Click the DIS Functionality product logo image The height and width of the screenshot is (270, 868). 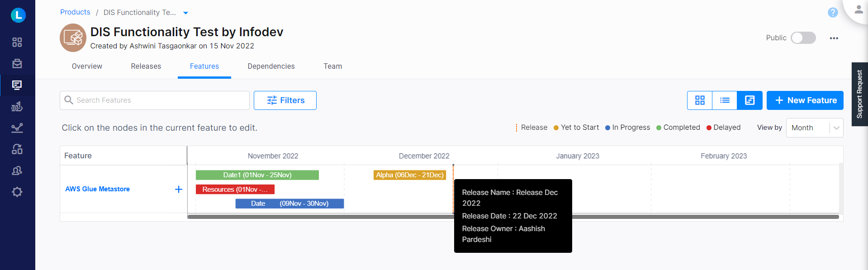[x=73, y=38]
